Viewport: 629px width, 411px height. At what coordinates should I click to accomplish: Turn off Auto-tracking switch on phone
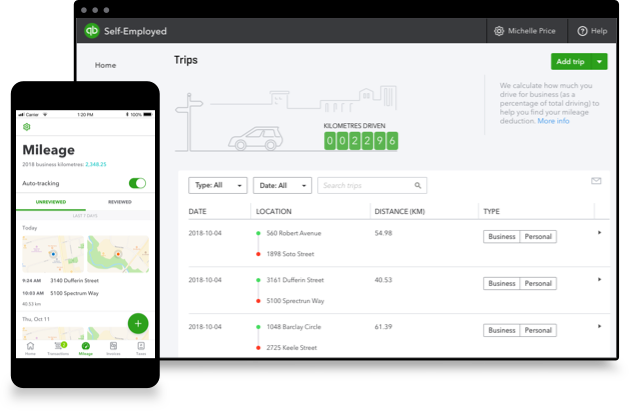[x=137, y=183]
